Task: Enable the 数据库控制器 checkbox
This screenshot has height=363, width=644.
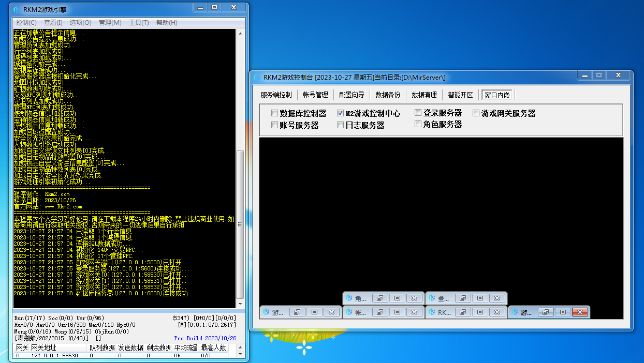Action: [275, 113]
